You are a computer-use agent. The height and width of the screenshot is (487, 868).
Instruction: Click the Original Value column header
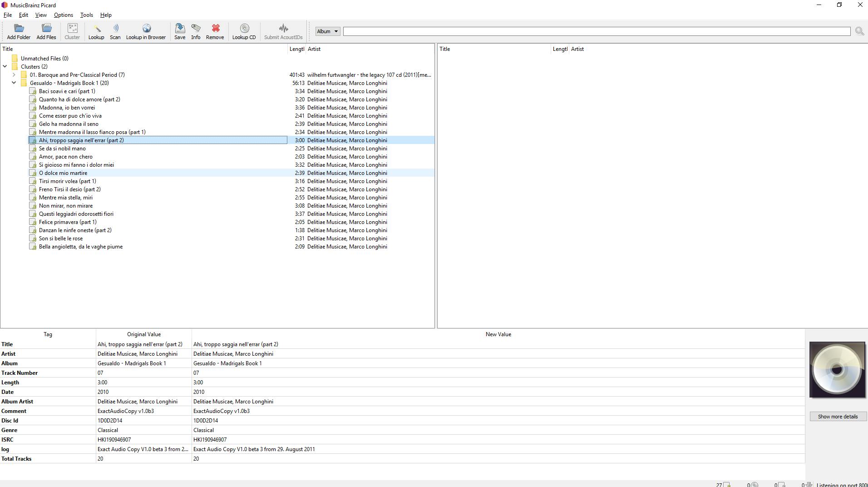(144, 334)
